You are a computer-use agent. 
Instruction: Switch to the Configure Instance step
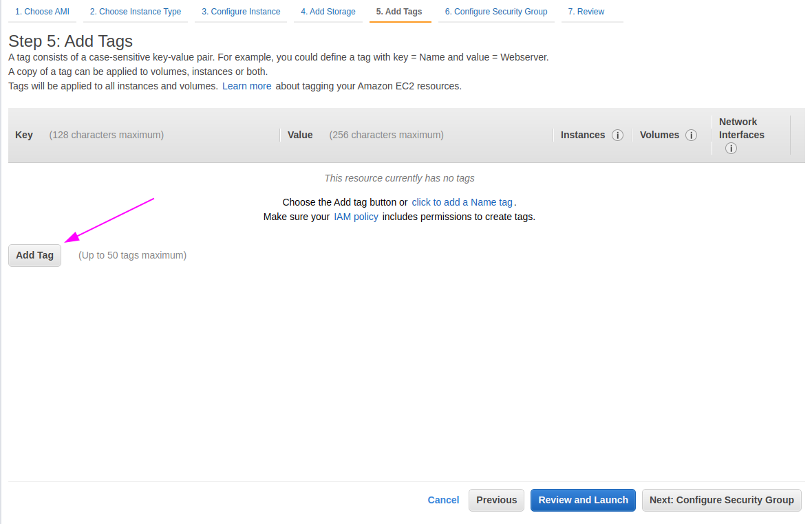(241, 12)
